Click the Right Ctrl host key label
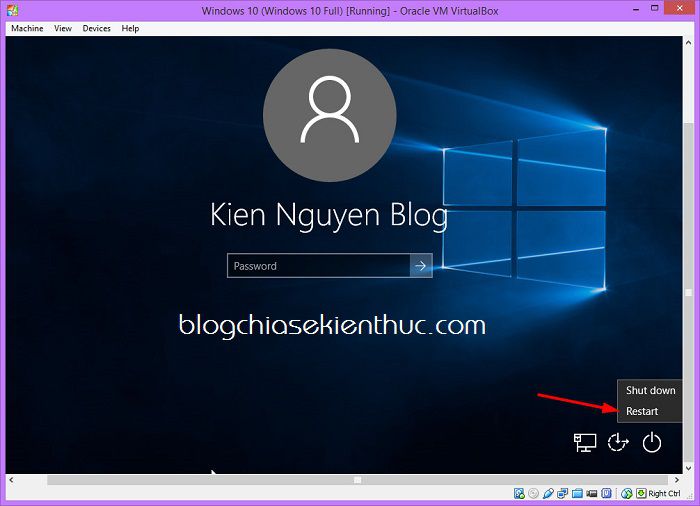700x506 pixels. click(x=664, y=493)
